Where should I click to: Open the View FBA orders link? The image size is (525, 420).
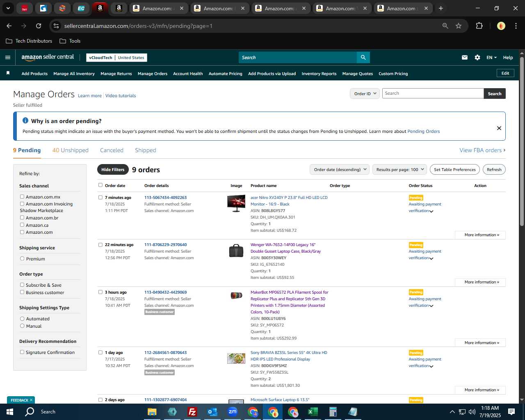(482, 150)
